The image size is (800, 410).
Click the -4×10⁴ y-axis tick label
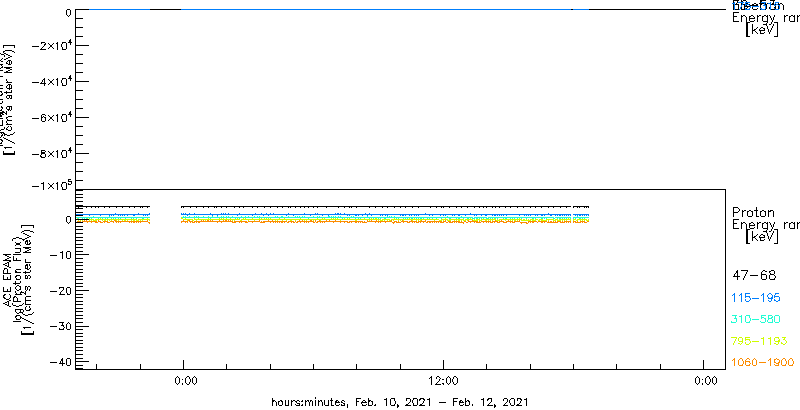coord(51,82)
